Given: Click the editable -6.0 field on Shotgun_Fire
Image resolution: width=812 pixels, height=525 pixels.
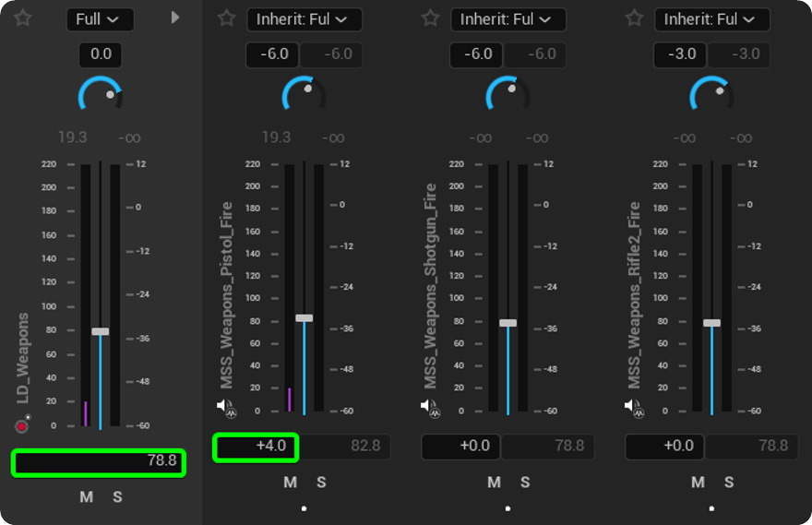Looking at the screenshot, I should point(477,54).
